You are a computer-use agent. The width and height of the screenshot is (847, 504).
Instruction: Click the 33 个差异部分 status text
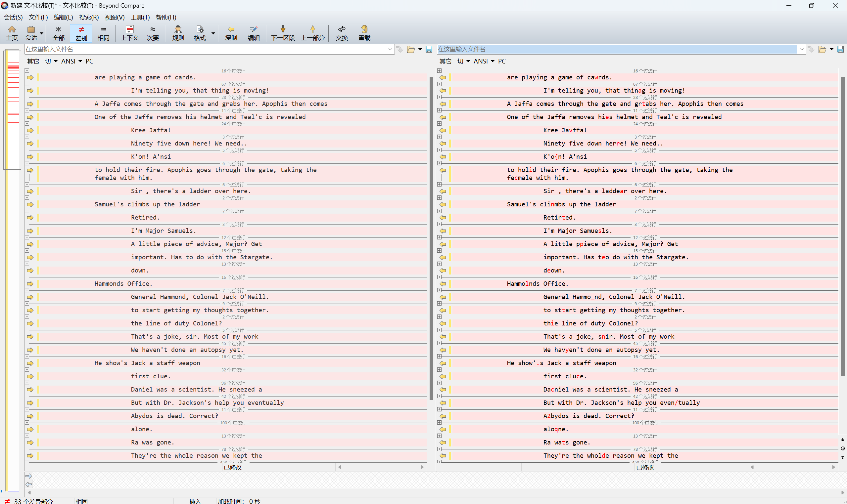pos(33,501)
